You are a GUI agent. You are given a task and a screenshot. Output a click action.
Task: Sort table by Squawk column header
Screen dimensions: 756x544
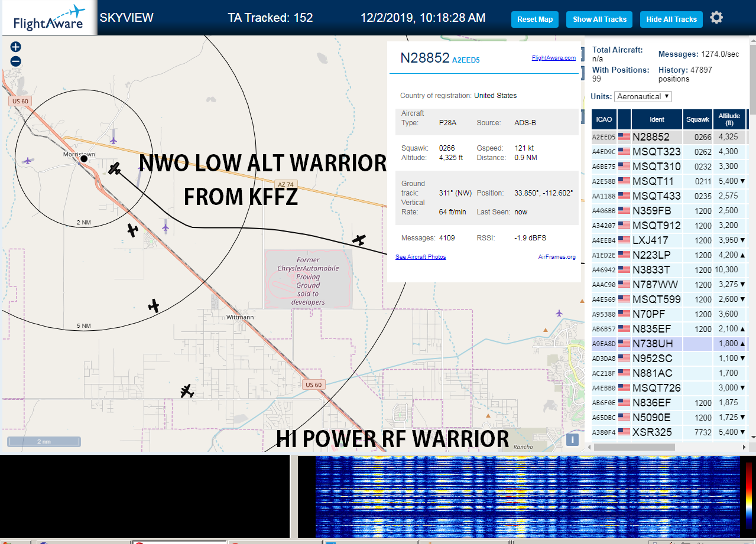[x=698, y=119]
